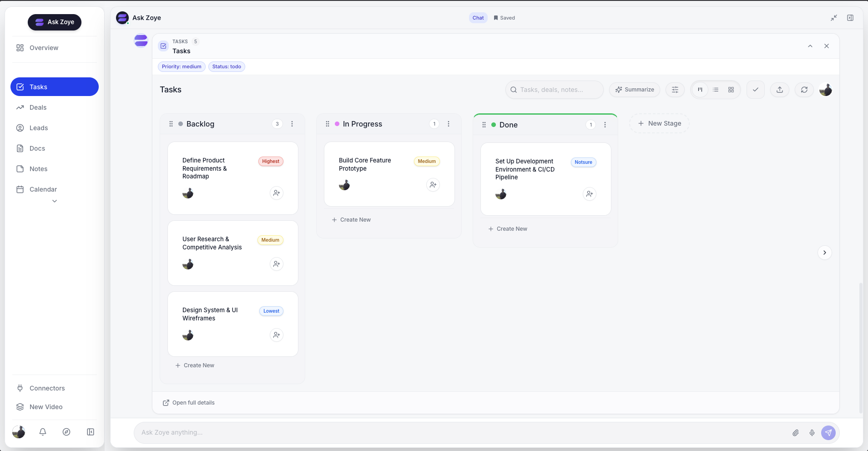Add a New Stage
This screenshot has height=451, width=868.
660,123
